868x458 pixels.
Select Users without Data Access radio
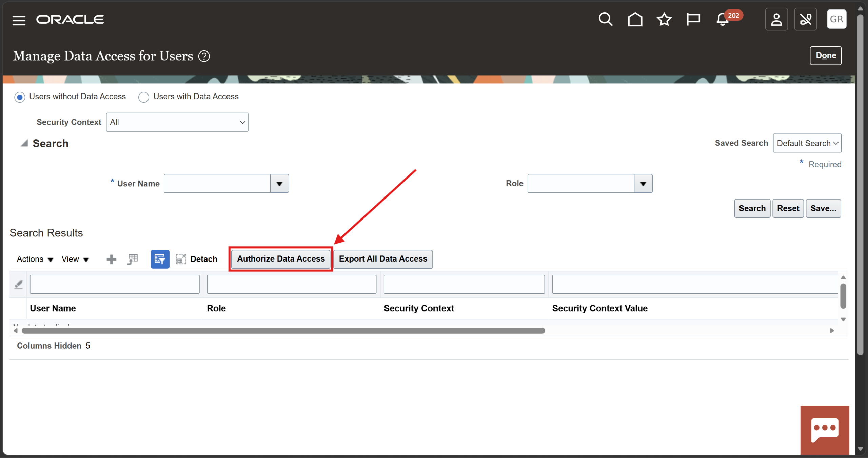(x=20, y=97)
